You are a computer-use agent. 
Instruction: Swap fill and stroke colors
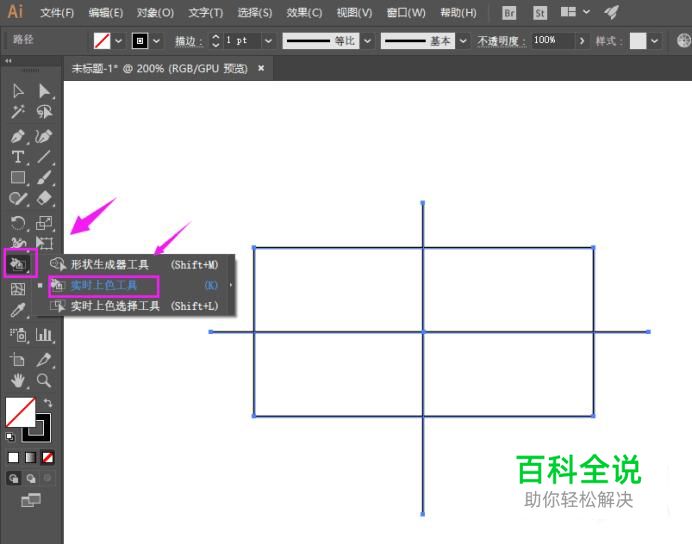coord(48,402)
